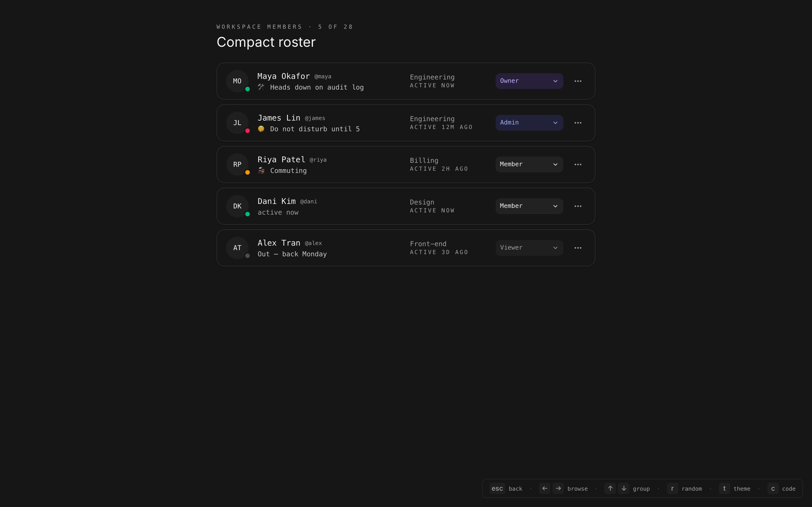Click Maya Okafor's MO avatar
The image size is (812, 507).
[x=237, y=81]
